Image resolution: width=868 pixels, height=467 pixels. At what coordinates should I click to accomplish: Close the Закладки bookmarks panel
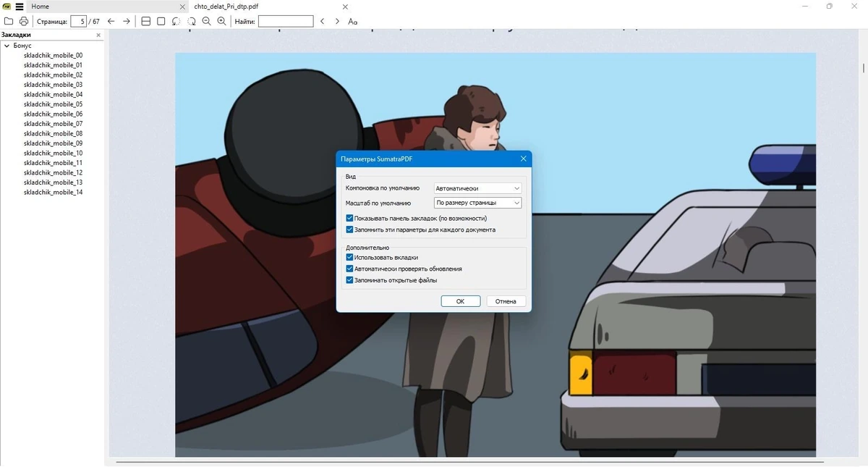[x=98, y=35]
